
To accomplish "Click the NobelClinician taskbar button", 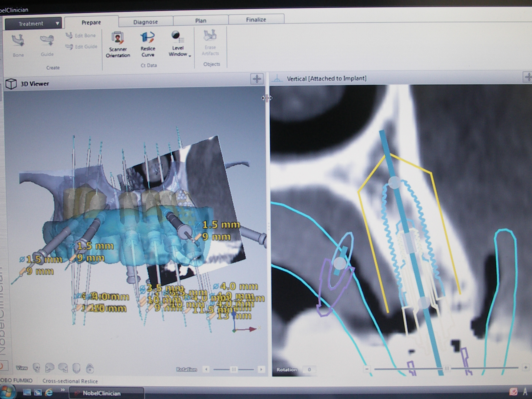I will (107, 393).
